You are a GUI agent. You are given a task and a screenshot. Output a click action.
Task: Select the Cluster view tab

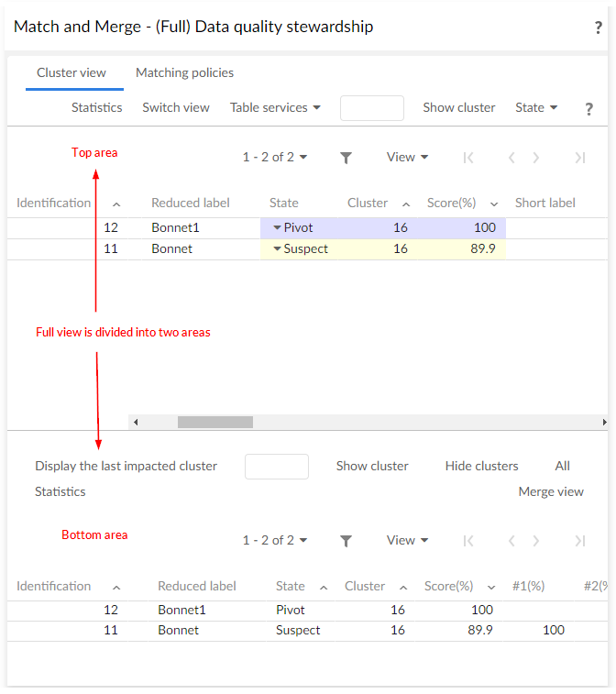click(71, 72)
